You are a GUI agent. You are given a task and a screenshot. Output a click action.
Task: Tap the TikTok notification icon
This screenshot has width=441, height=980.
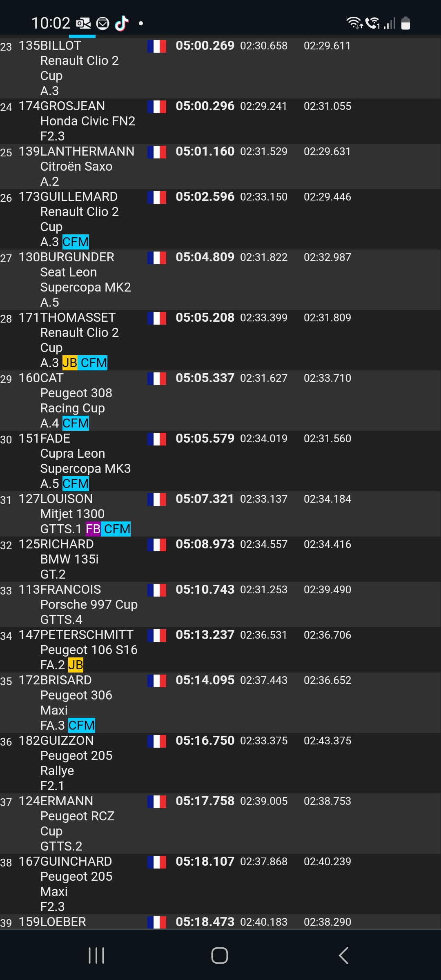click(122, 23)
